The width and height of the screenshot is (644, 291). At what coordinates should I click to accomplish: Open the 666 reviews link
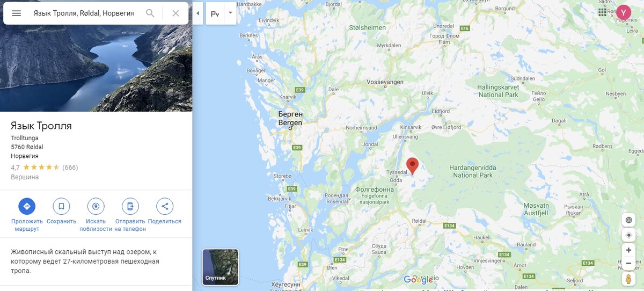(x=70, y=168)
